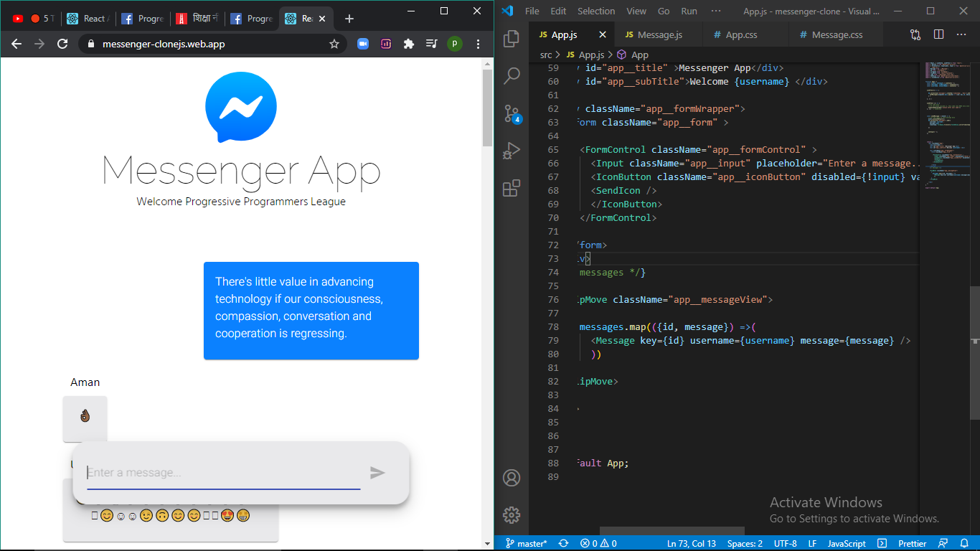This screenshot has height=551, width=980.
Task: Open the Zoom extension in Chrome
Action: tap(363, 44)
